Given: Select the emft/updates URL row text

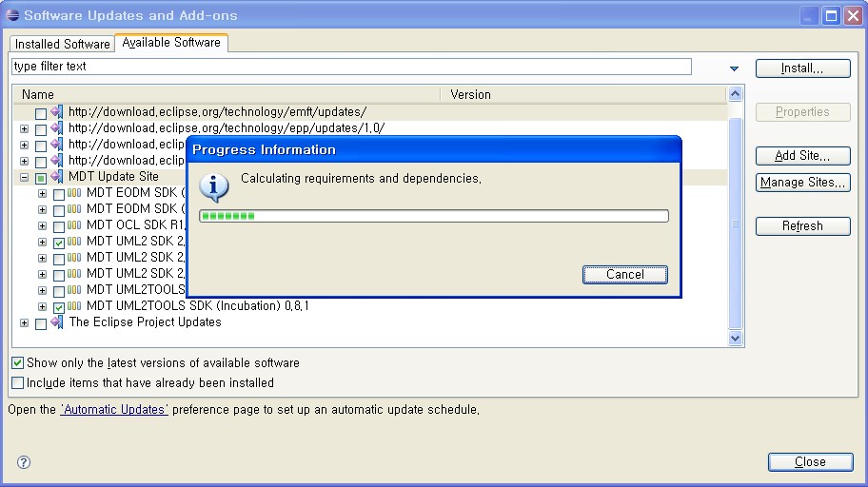Looking at the screenshot, I should (x=218, y=112).
